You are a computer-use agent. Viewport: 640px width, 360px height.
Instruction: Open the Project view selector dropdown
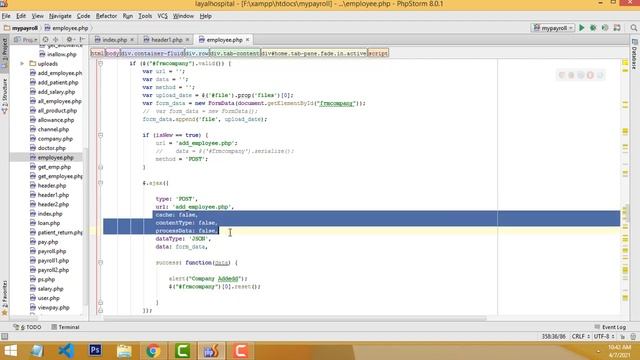tap(25, 40)
